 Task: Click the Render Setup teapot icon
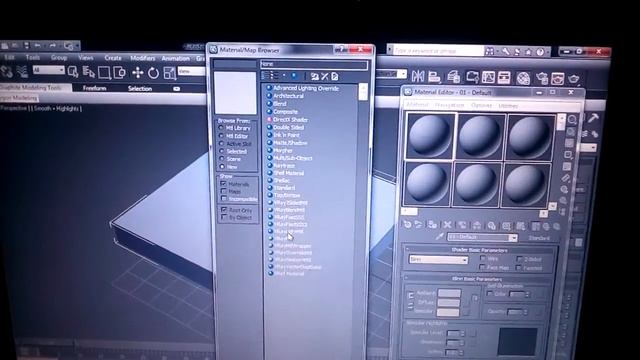click(542, 78)
